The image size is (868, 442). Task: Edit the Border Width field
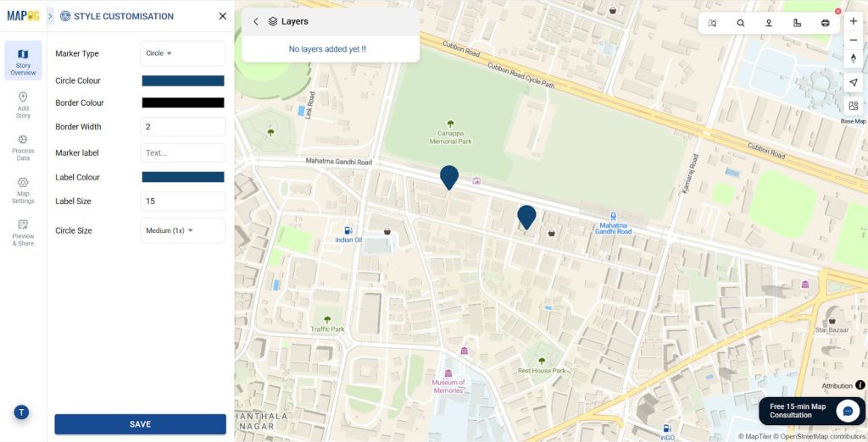[x=183, y=127]
